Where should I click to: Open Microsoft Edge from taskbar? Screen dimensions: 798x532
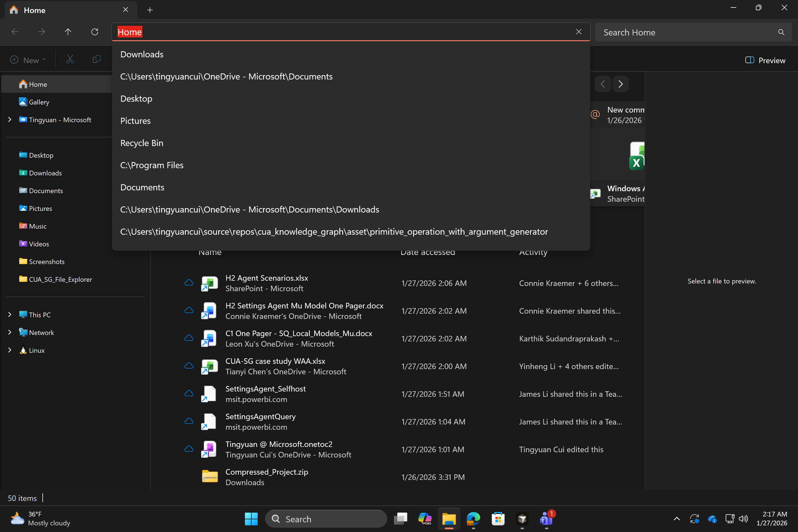pyautogui.click(x=473, y=518)
